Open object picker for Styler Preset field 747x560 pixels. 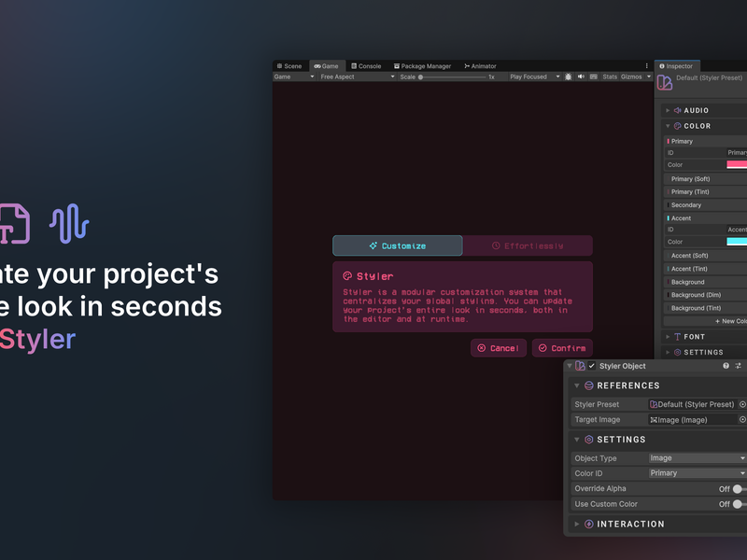coord(742,404)
